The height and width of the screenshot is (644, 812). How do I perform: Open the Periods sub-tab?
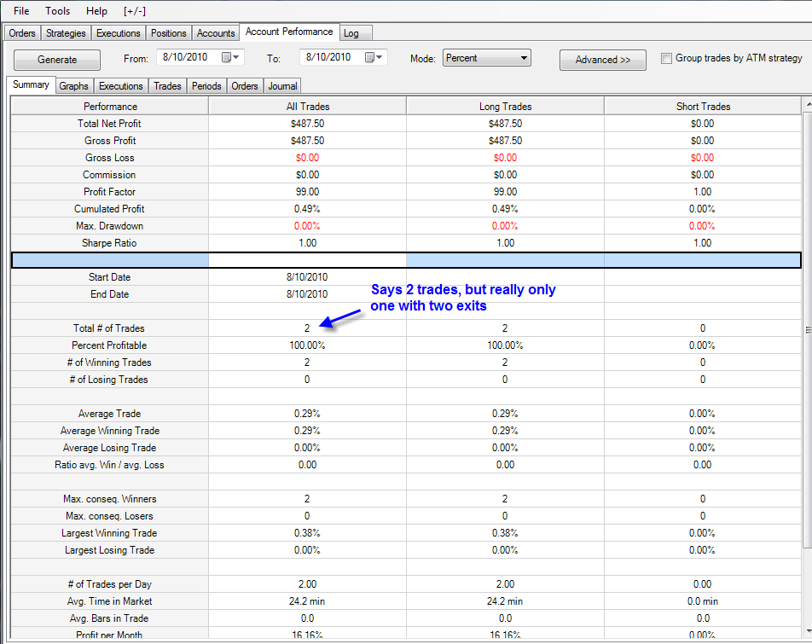(206, 86)
